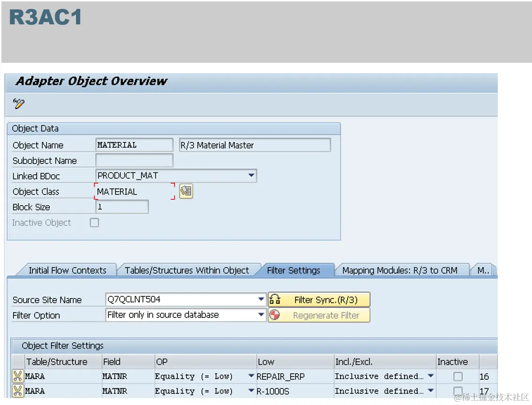Screen dimensions: 532x405
Task: Open the Source Site Name dropdown
Action: click(x=261, y=299)
